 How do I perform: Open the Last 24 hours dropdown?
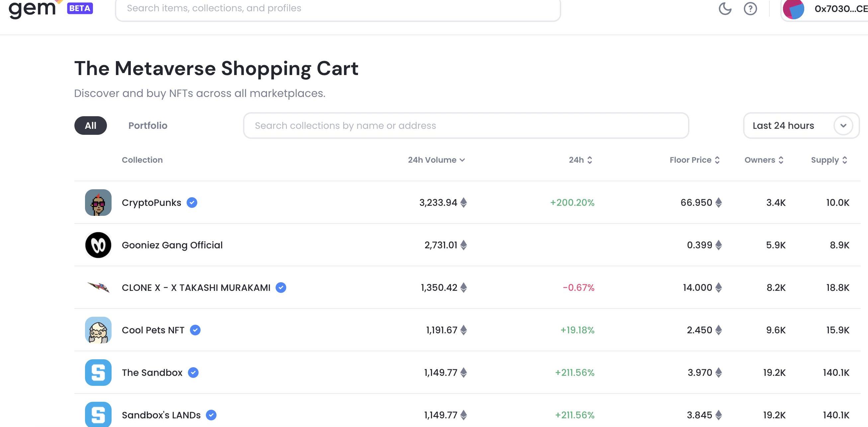(x=801, y=126)
